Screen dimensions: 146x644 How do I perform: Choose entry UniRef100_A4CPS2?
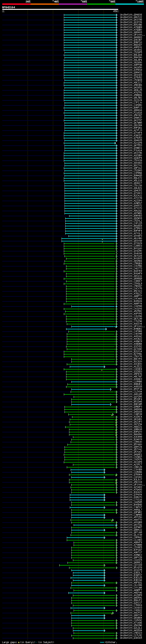pyautogui.click(x=131, y=613)
